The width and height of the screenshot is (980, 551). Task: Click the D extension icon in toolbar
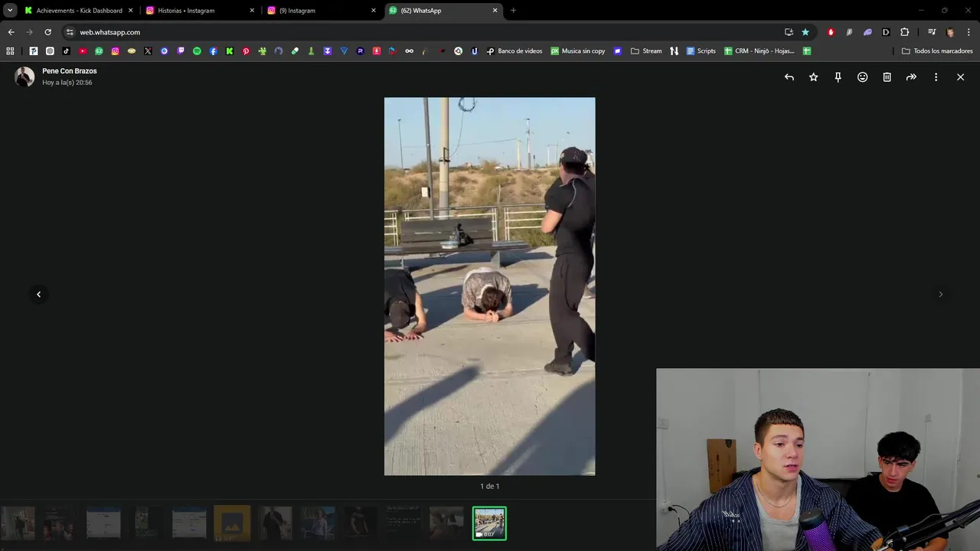coord(886,32)
